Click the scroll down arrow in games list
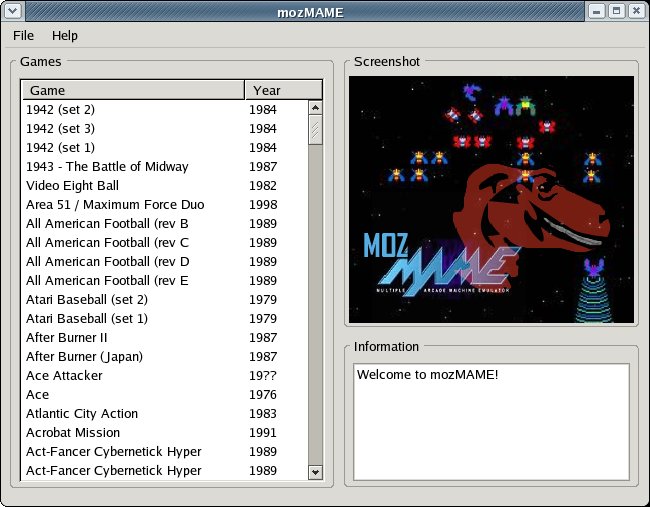 tap(315, 472)
